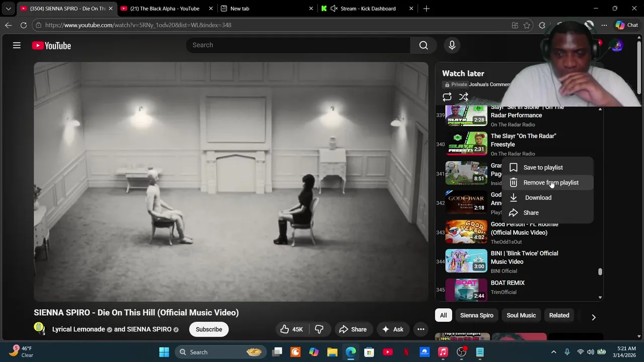Add this page to favorites star icon
Screen dimensions: 644x362
click(527, 25)
